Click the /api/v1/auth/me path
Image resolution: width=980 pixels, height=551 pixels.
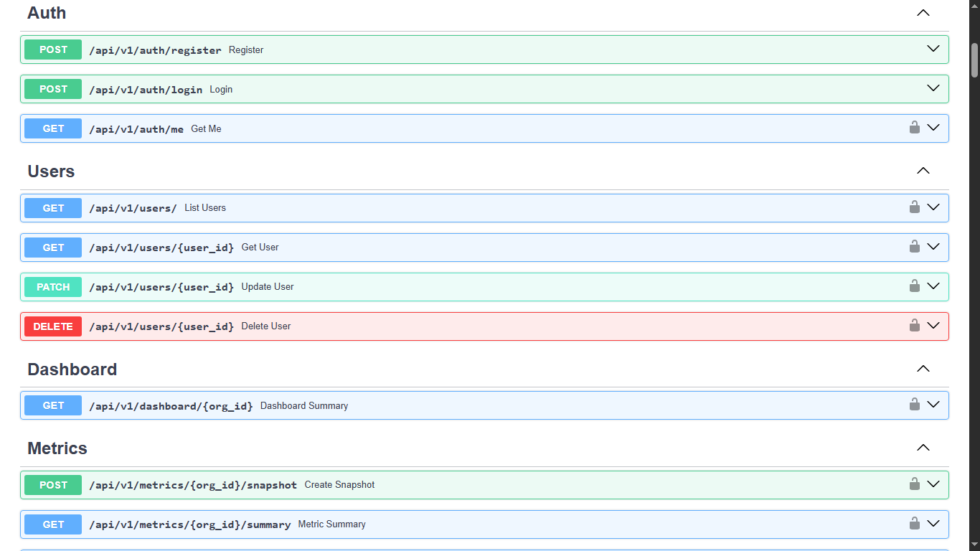point(136,129)
